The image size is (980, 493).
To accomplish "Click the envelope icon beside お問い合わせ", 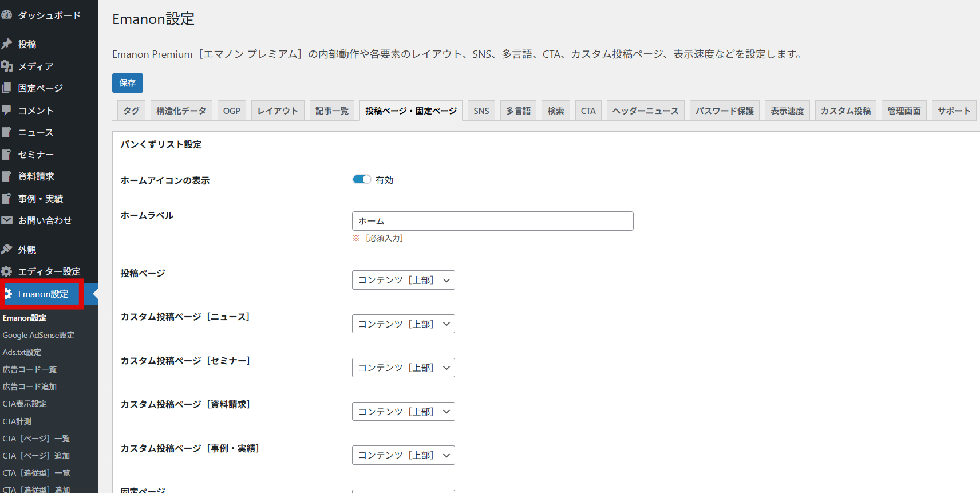I will coord(6,220).
